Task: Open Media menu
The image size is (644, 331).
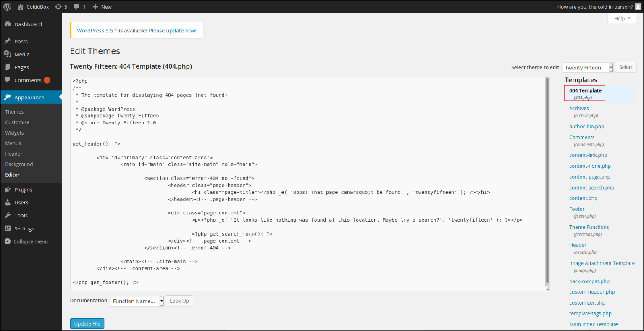Action: 22,55
